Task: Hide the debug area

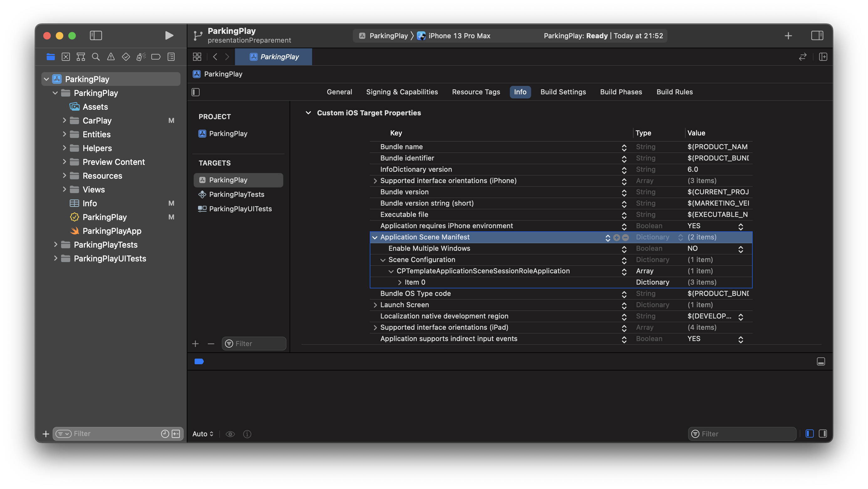Action: pyautogui.click(x=820, y=361)
